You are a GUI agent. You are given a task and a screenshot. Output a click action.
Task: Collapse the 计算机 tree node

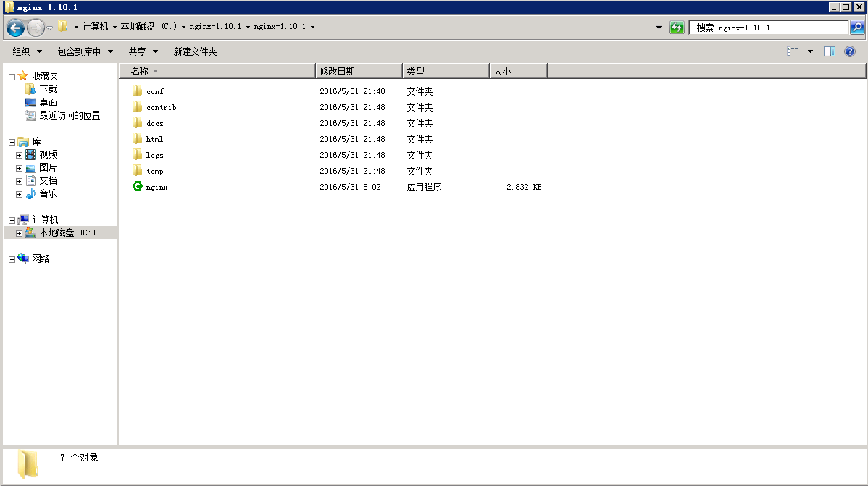12,220
